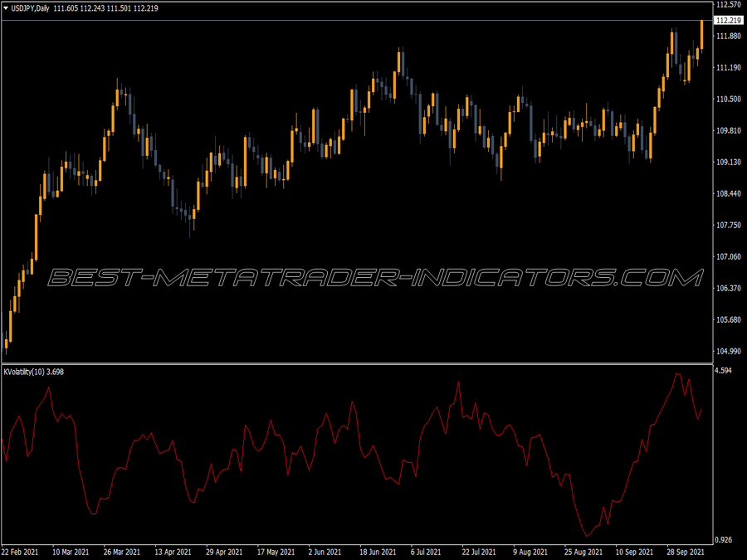The width and height of the screenshot is (747, 560).
Task: Click the 112.570 price scale value
Action: click(729, 5)
